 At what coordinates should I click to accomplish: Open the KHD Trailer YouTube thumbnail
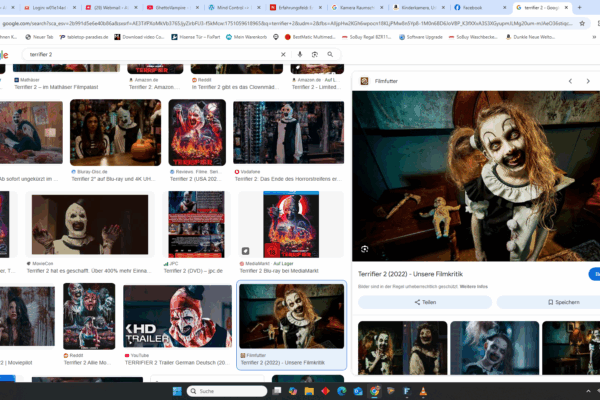pos(177,316)
